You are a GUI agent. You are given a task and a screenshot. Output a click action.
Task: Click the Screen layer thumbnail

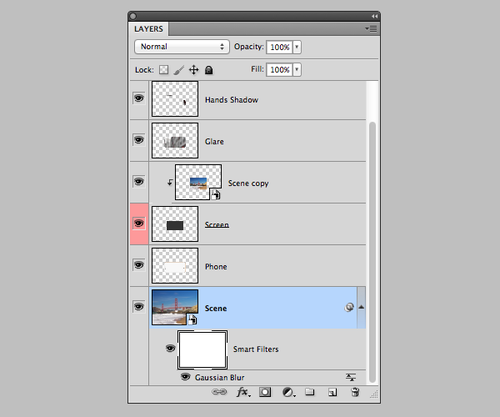tap(175, 224)
